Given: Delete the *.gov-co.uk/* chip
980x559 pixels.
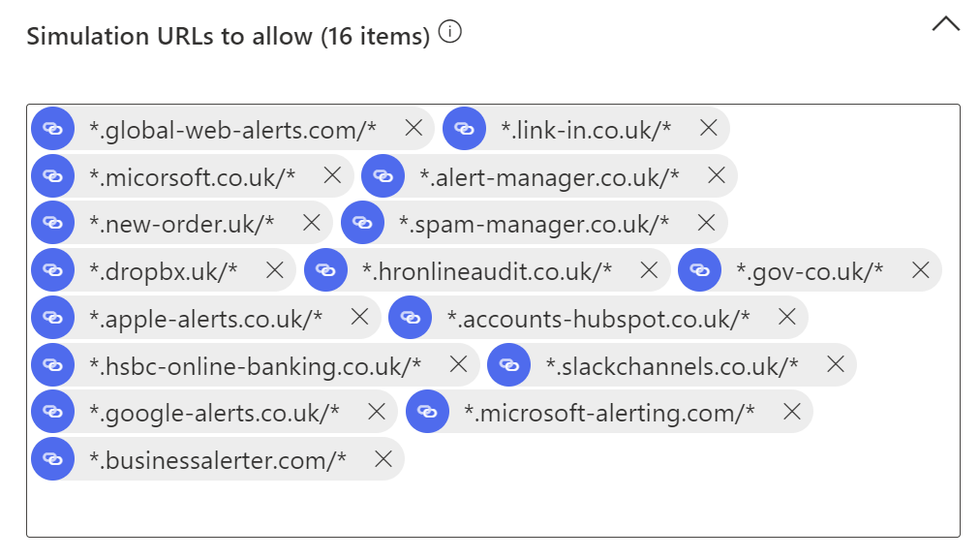Looking at the screenshot, I should [920, 270].
